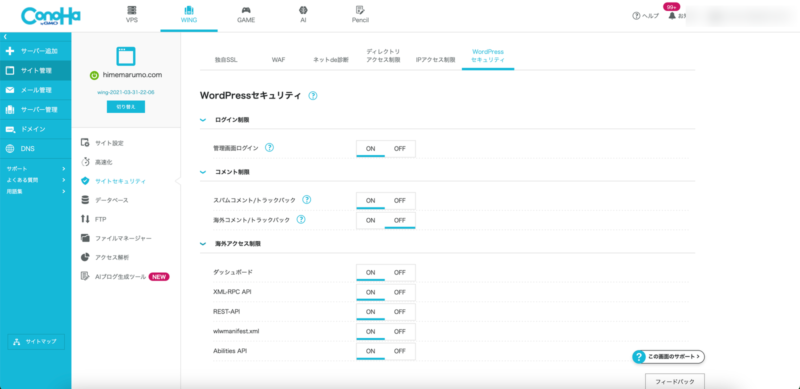Screen dimensions: 800x389
Task: Click help icon beside 海外コメント/トラックバック
Action: click(x=301, y=220)
